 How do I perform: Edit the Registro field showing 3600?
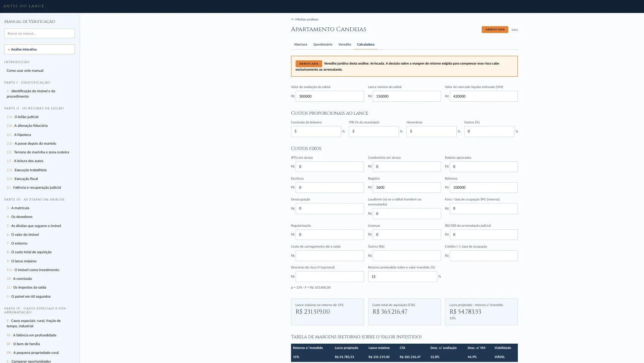point(407,188)
